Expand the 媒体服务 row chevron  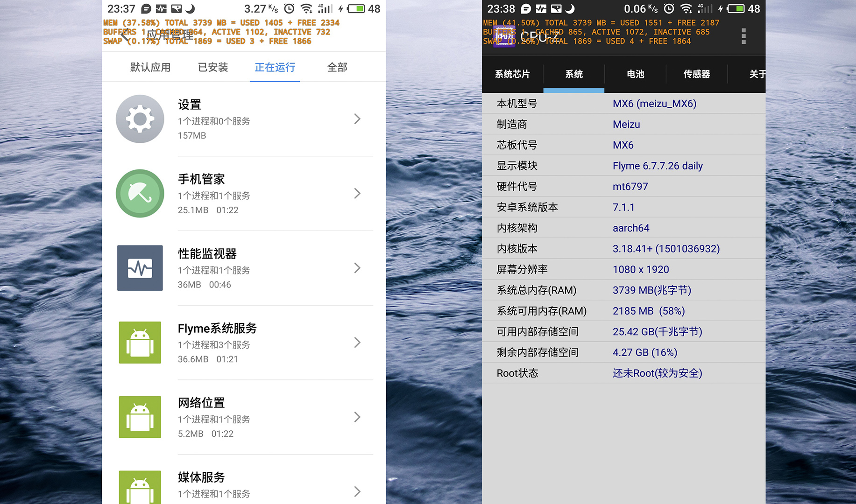pyautogui.click(x=357, y=491)
